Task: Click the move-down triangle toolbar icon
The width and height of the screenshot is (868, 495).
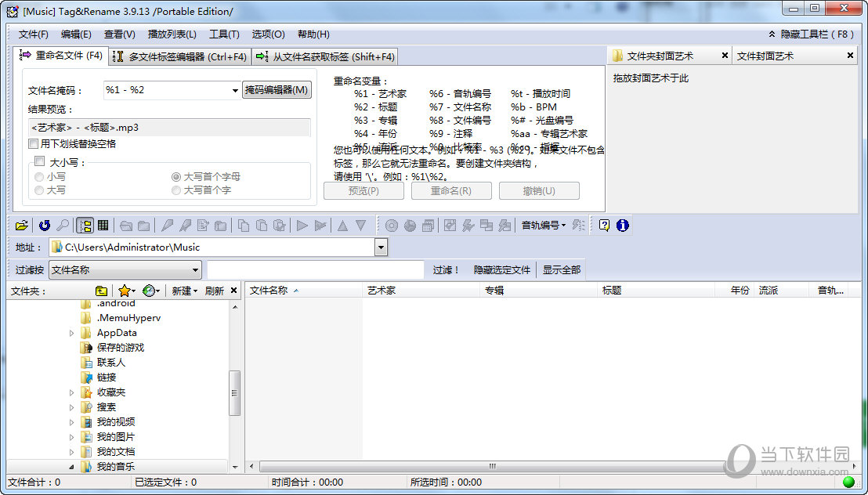Action: (361, 226)
